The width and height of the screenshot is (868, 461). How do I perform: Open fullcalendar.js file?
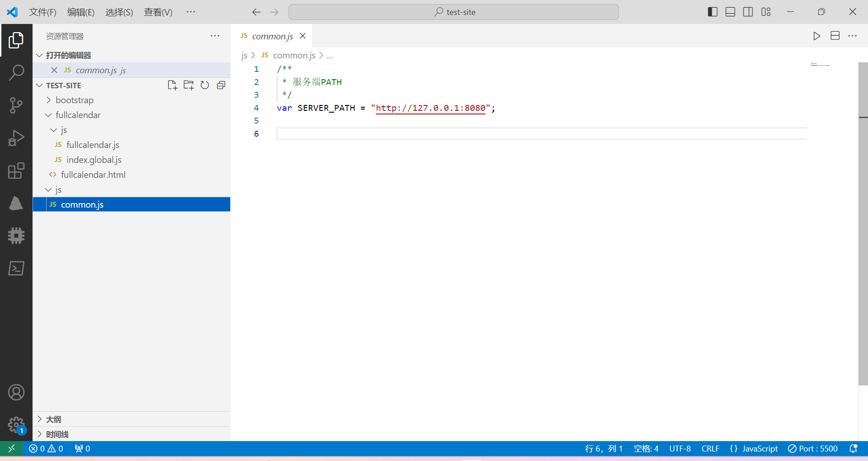tap(132, 145)
